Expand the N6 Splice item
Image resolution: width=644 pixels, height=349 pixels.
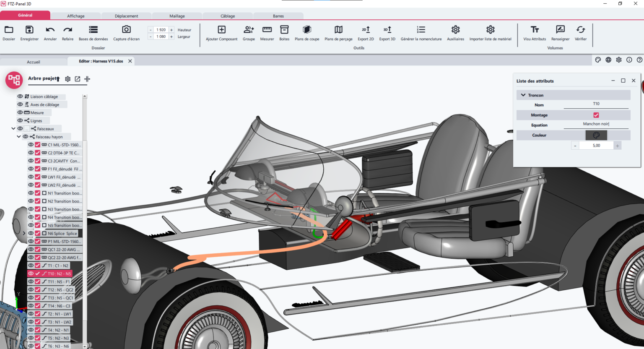24,233
